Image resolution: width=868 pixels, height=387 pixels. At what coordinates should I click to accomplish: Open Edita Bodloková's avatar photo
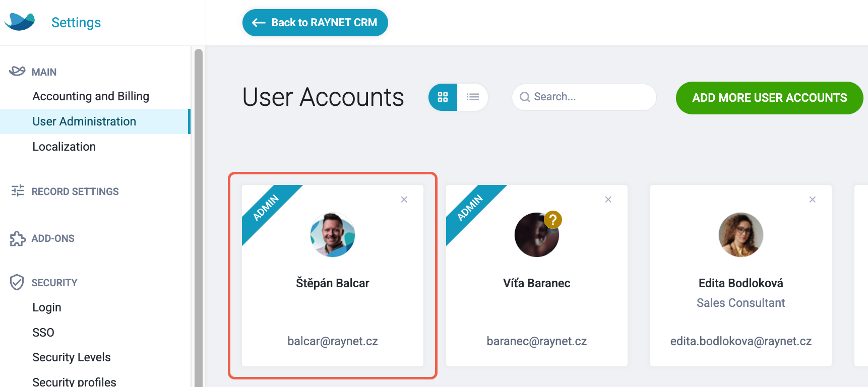[x=741, y=235]
